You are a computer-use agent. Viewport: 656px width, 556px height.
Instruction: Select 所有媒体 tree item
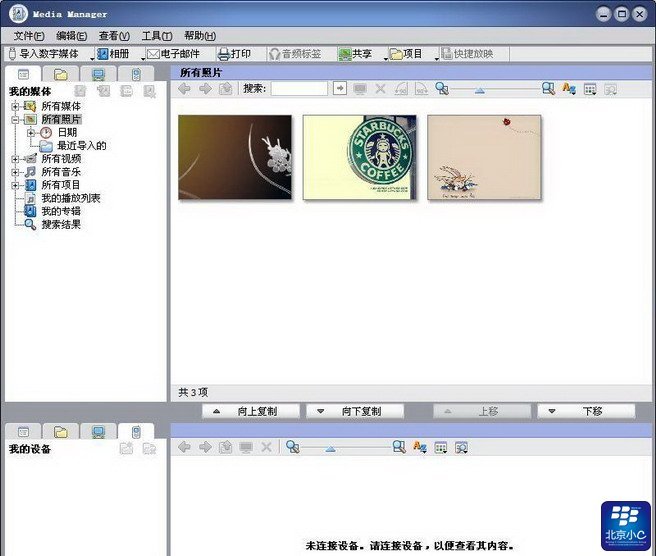[x=61, y=106]
